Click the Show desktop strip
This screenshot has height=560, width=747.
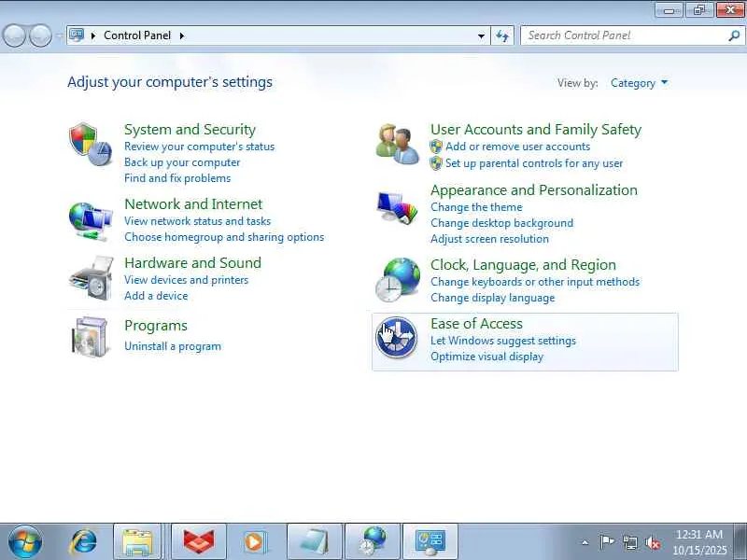point(741,542)
